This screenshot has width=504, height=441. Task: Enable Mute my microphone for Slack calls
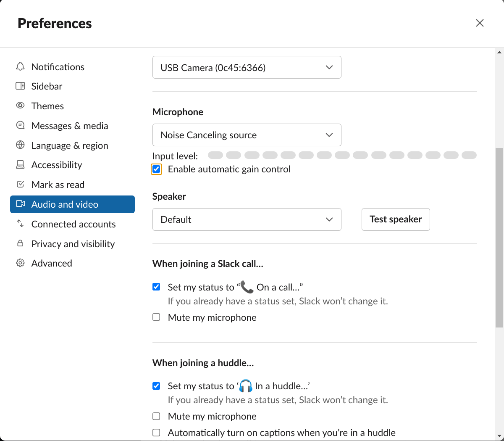[x=156, y=317]
